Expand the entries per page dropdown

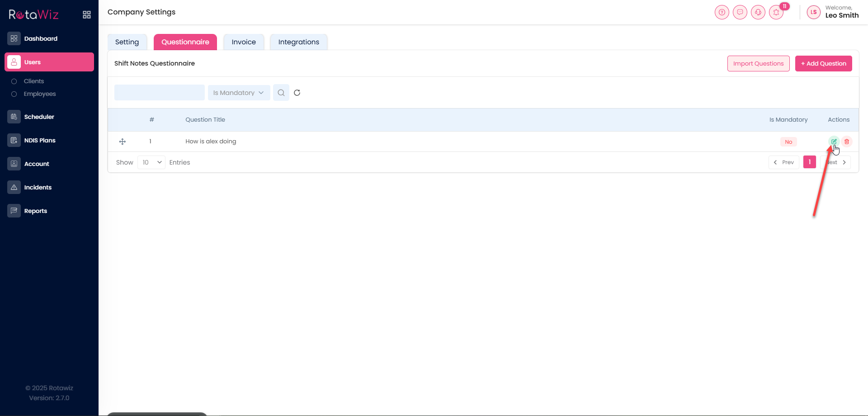click(x=151, y=162)
